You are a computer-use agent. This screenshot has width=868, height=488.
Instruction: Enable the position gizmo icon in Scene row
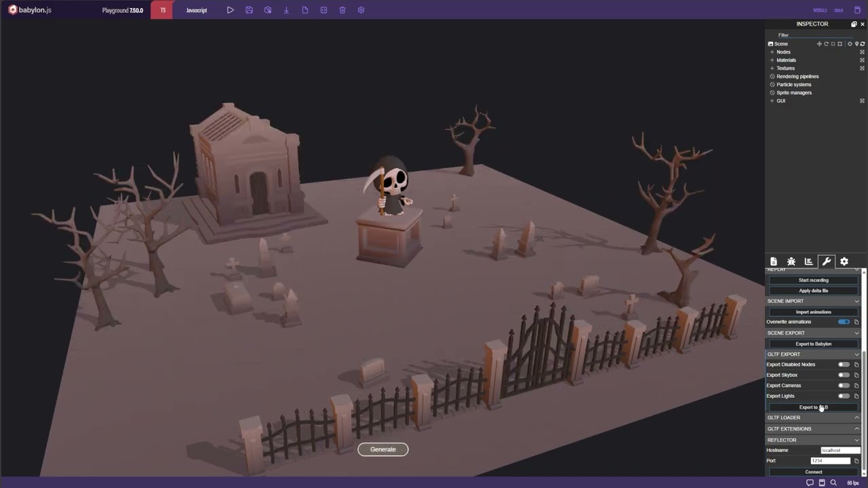819,44
